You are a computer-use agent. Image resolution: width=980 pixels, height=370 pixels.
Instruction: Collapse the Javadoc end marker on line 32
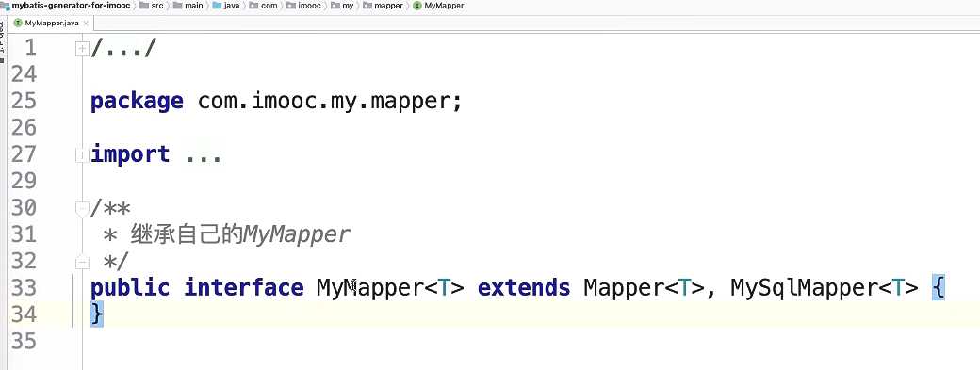click(x=81, y=261)
